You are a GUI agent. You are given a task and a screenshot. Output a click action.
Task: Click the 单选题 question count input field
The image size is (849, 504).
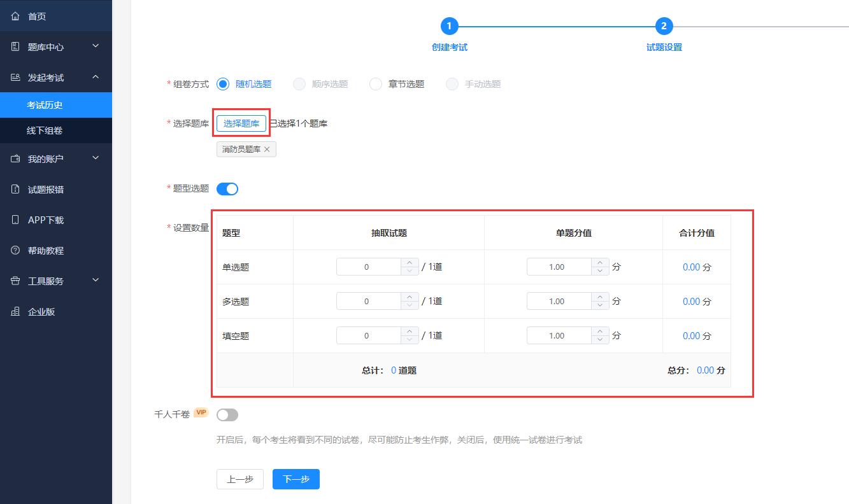[x=368, y=267]
